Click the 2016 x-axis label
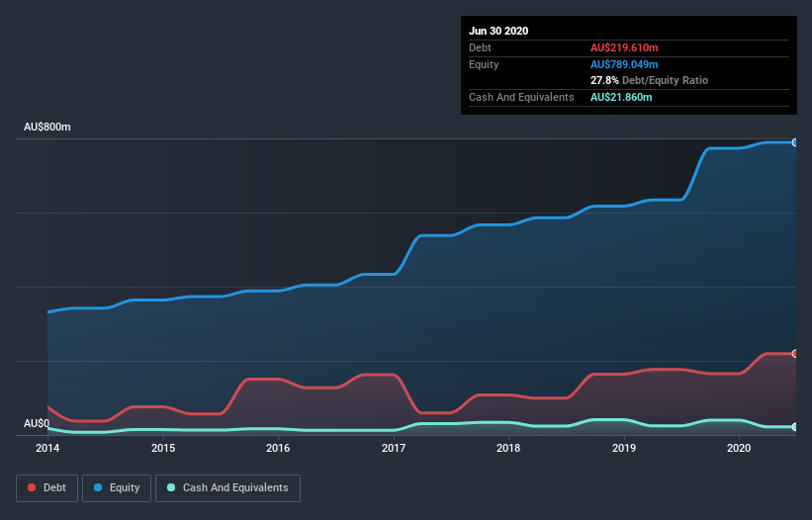812x520 pixels. 278,448
